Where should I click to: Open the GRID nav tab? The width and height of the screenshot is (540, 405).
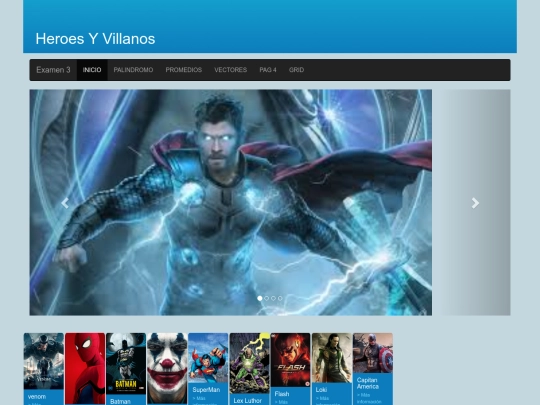[x=296, y=70]
